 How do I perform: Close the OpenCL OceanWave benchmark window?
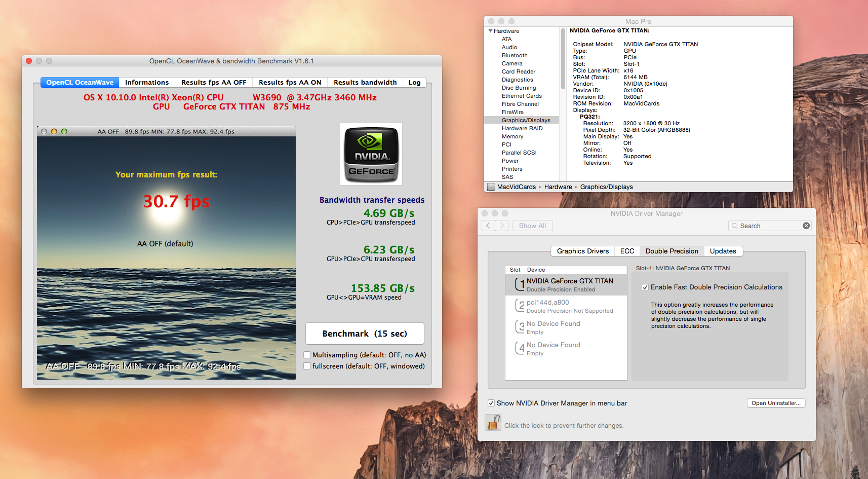click(x=29, y=61)
